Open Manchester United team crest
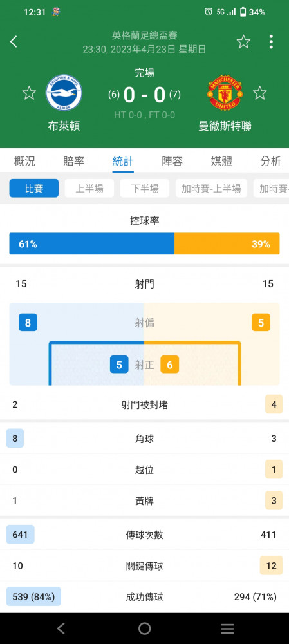 [225, 92]
